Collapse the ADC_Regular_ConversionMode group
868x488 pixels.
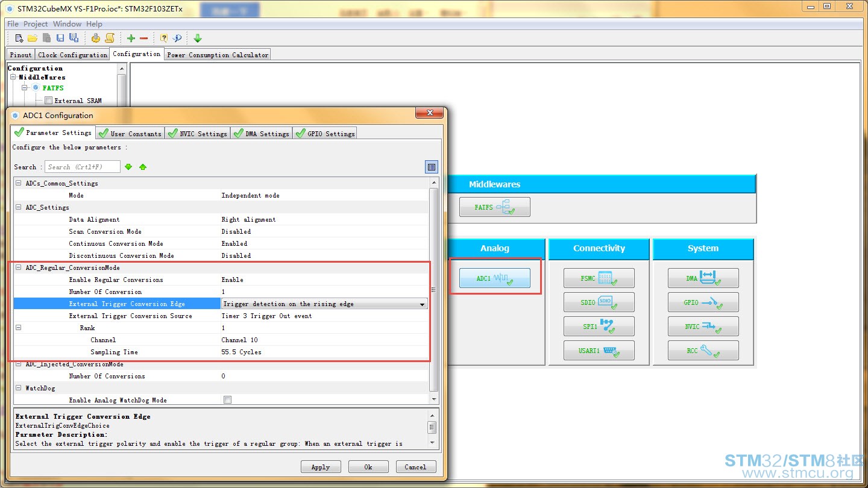pyautogui.click(x=18, y=267)
